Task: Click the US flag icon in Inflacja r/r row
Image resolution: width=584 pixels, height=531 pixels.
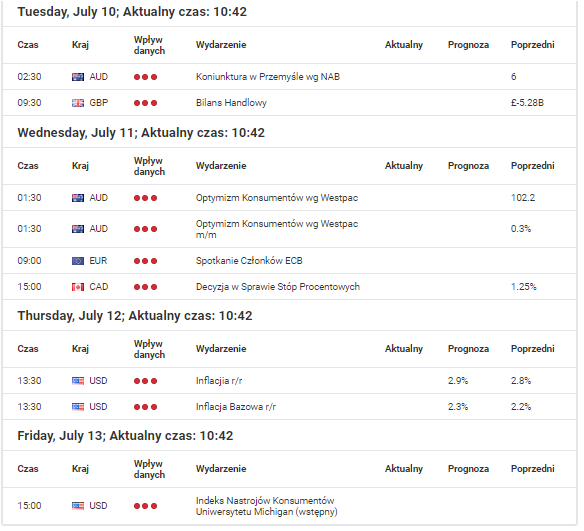Action: [78, 381]
